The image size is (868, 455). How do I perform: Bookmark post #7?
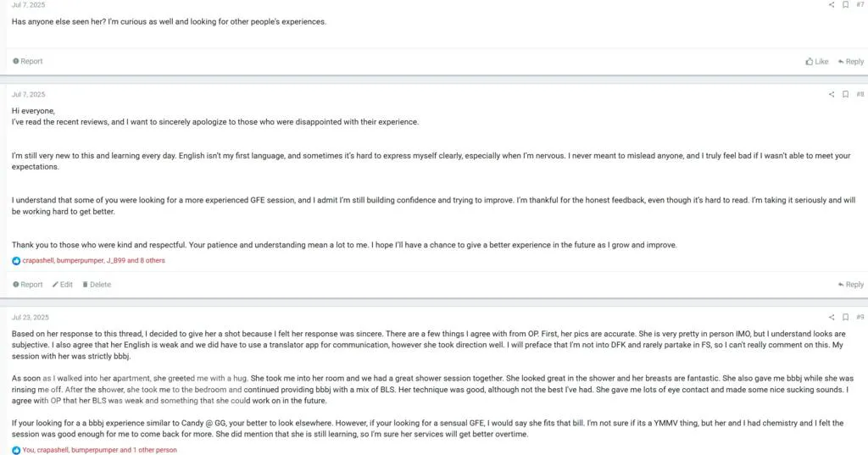[845, 5]
